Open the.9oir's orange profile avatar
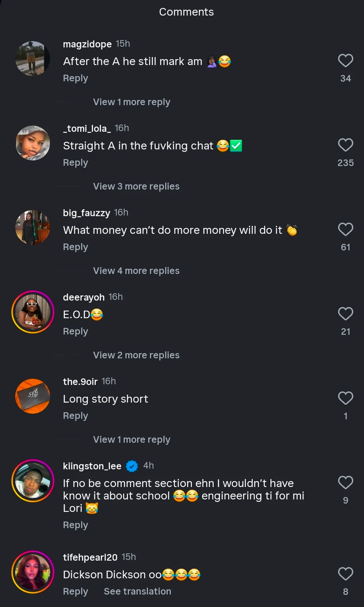364x607 pixels. point(33,396)
